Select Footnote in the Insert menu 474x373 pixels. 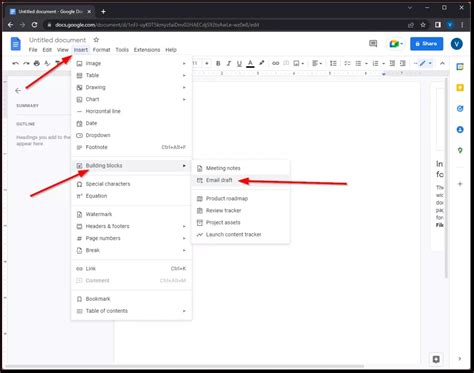[x=131, y=147]
